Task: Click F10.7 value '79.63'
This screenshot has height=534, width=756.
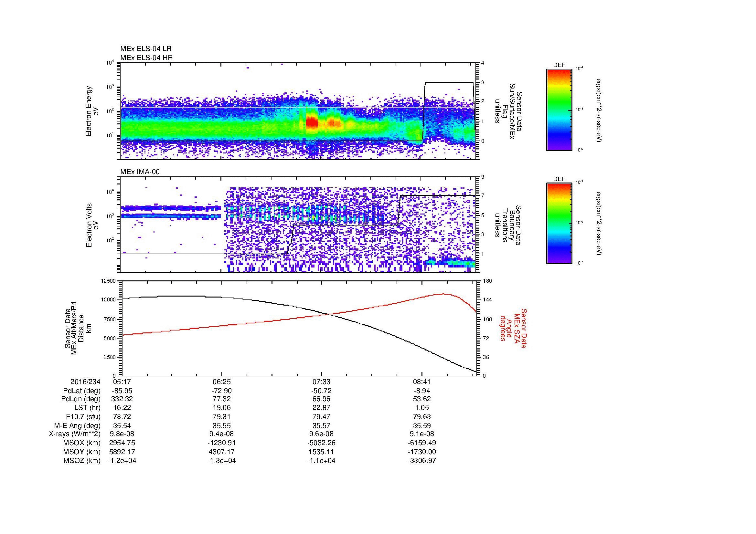Action: point(422,416)
